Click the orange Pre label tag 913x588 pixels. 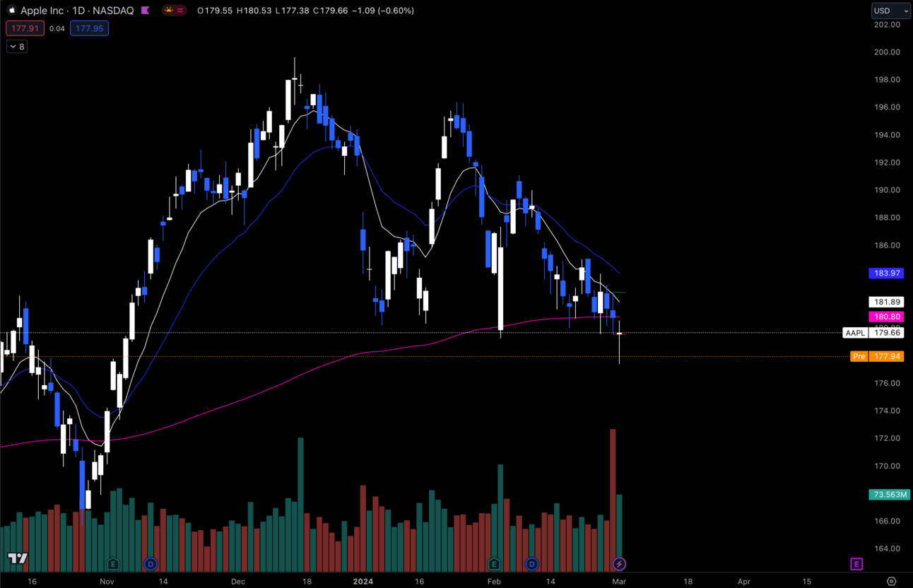tap(859, 356)
